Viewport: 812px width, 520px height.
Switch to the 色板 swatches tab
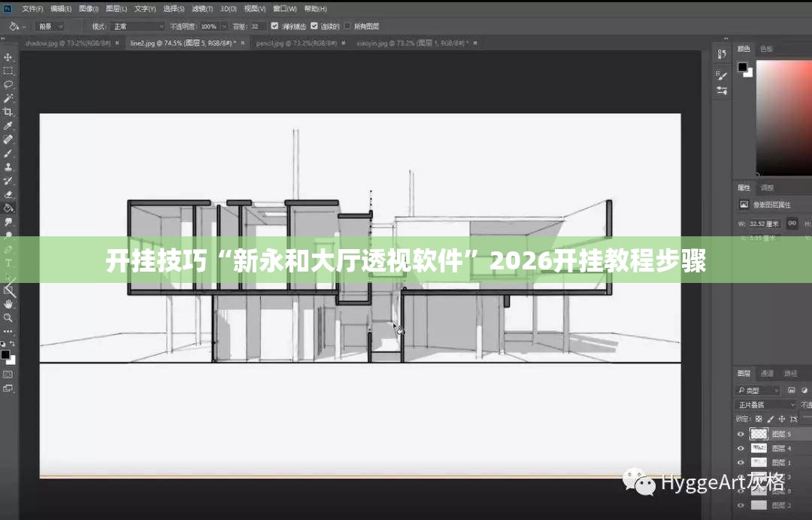point(766,49)
